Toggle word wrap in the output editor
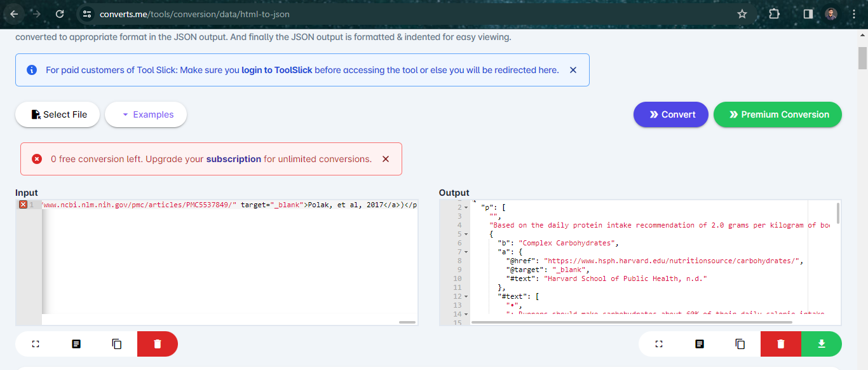Viewport: 868px width, 370px height. [700, 343]
